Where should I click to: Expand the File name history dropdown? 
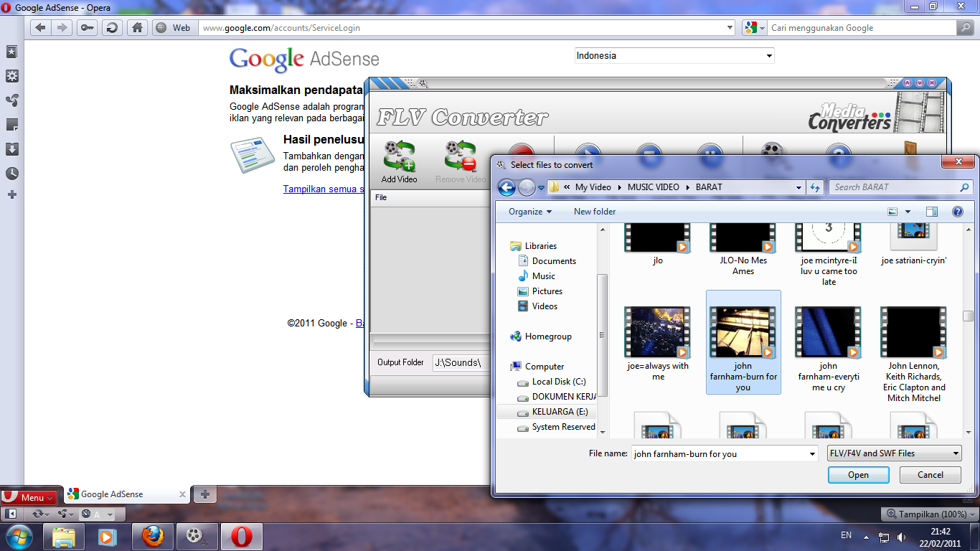(812, 453)
